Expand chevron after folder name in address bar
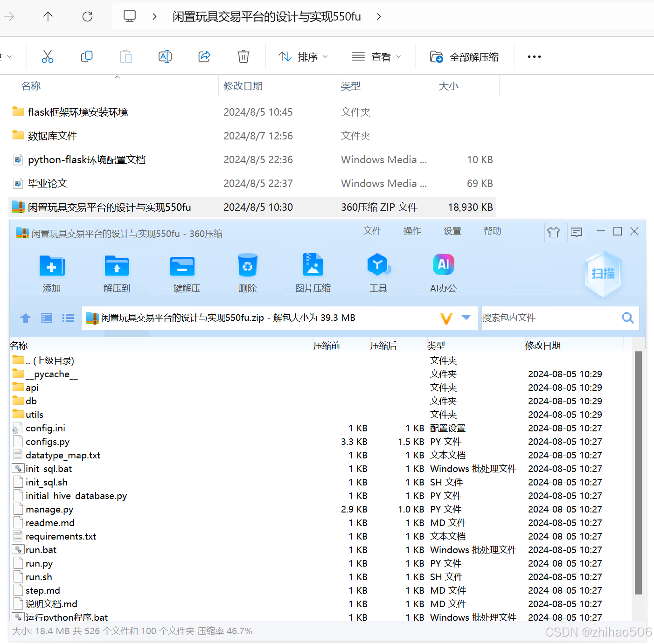The height and width of the screenshot is (644, 654). click(x=379, y=17)
